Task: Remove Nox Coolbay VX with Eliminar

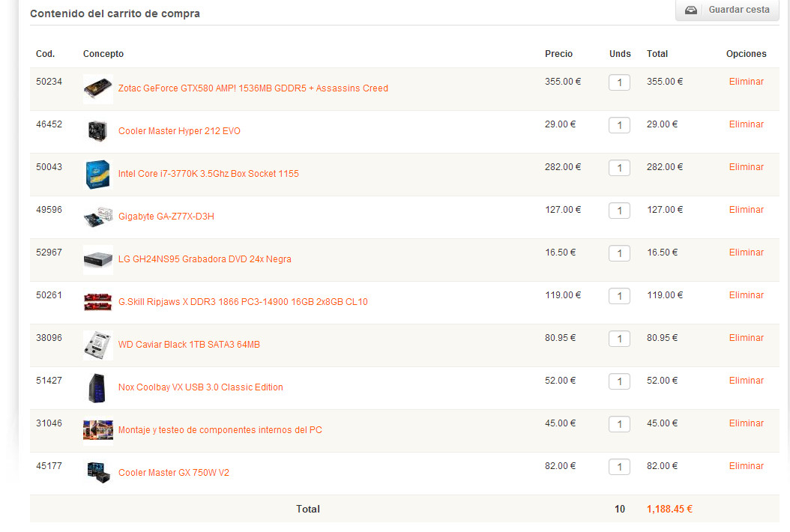Action: coord(747,381)
